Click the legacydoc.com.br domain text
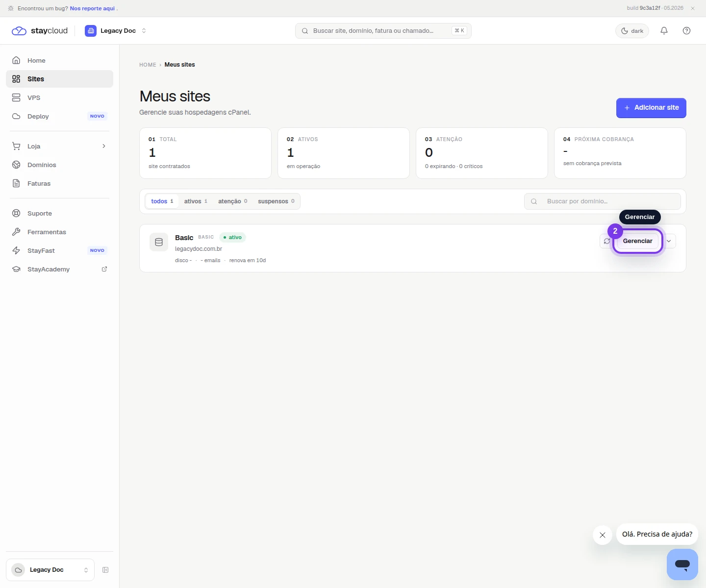This screenshot has width=706, height=588. 199,249
